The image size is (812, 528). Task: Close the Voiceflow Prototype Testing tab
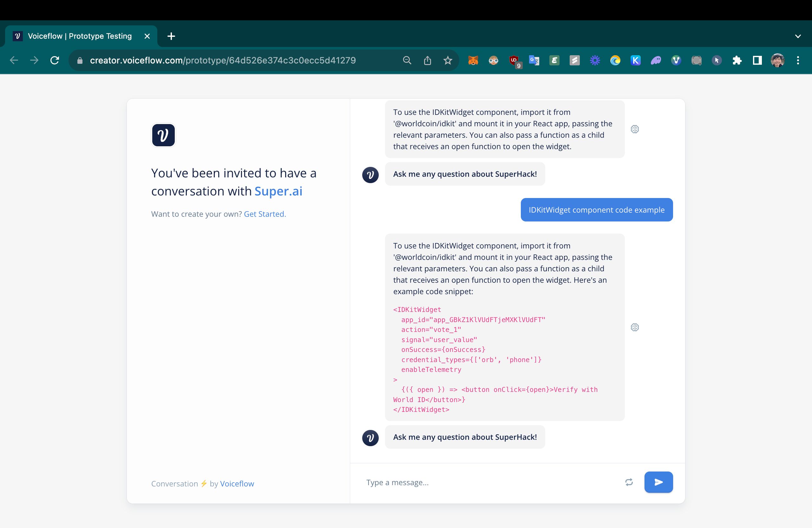tap(147, 36)
